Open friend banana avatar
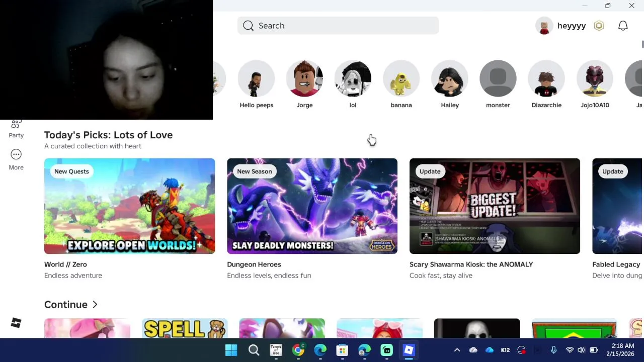This screenshot has width=644, height=362. click(x=401, y=78)
